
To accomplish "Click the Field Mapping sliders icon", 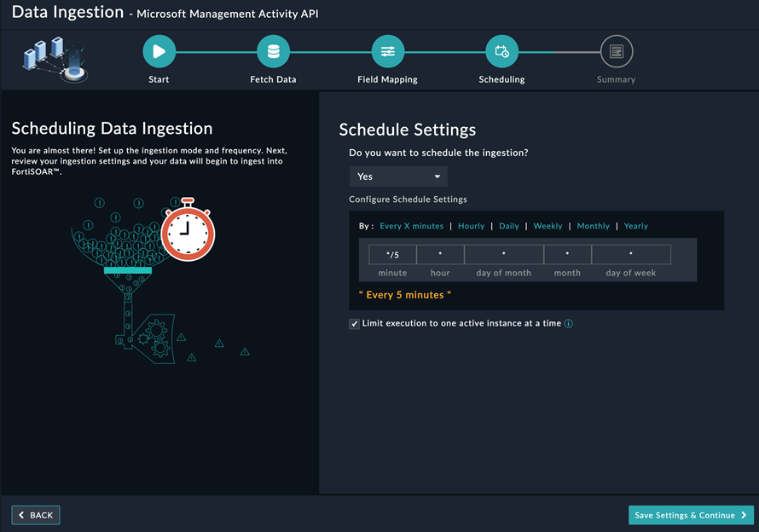I will (x=387, y=51).
